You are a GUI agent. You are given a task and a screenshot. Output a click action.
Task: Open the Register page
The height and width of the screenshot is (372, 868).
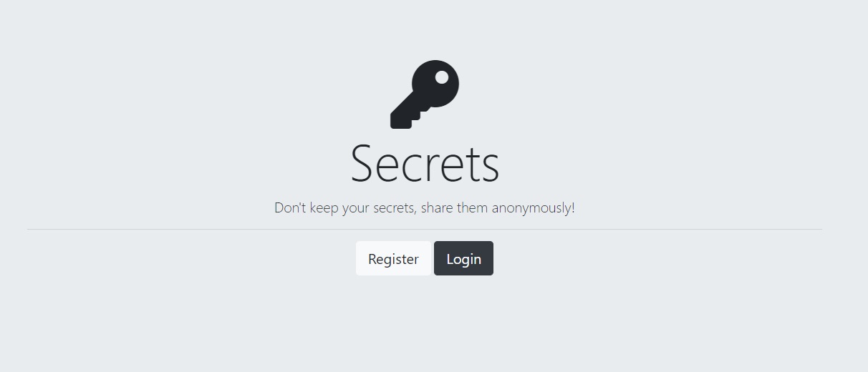(x=393, y=258)
